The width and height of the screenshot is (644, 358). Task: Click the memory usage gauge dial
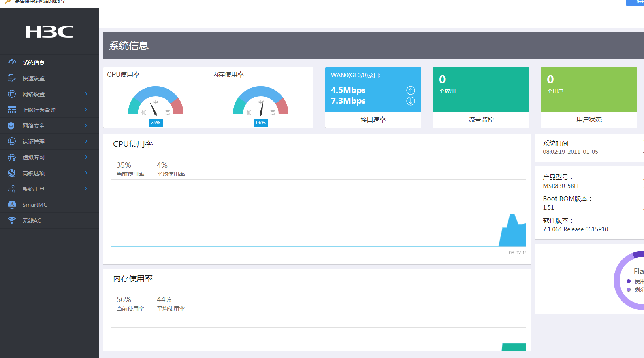click(261, 101)
